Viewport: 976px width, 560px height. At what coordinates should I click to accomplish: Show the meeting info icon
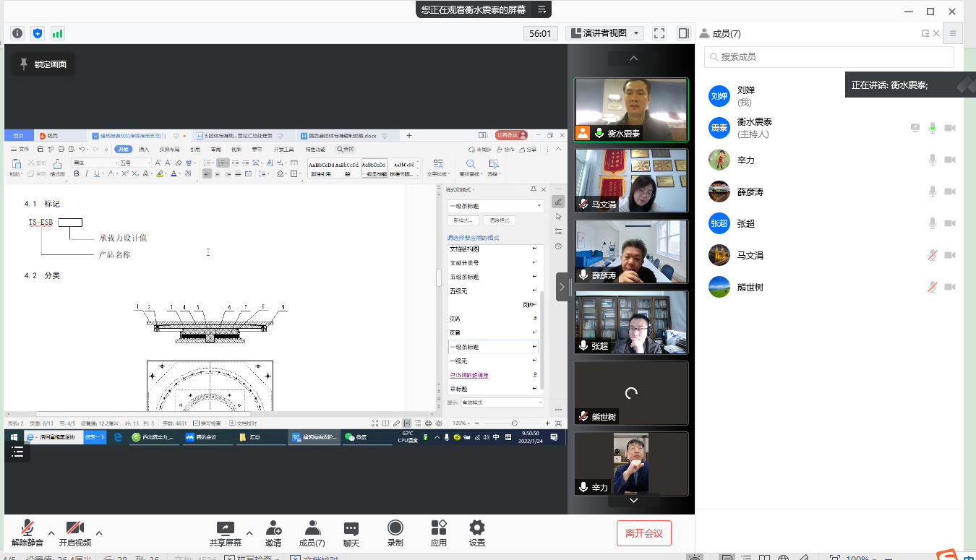[17, 33]
